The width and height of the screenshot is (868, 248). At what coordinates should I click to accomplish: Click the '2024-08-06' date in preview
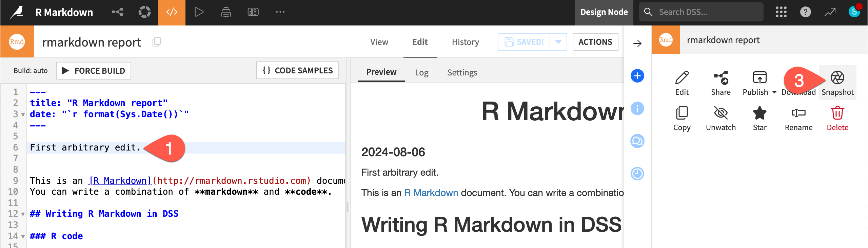click(393, 152)
